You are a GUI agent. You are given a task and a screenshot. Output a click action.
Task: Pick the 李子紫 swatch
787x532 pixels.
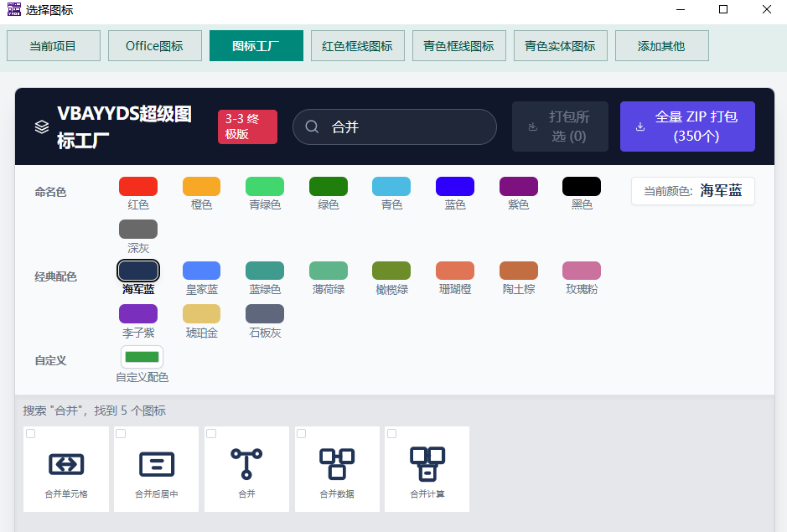tap(138, 314)
